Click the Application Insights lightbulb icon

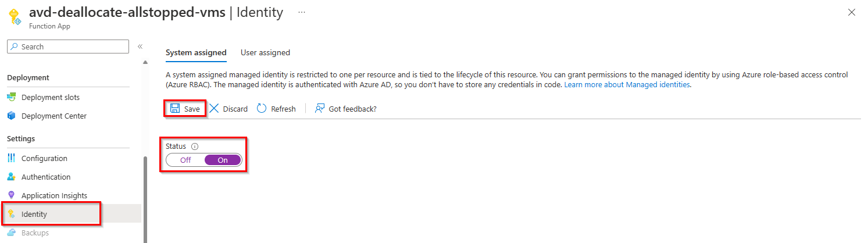click(12, 195)
